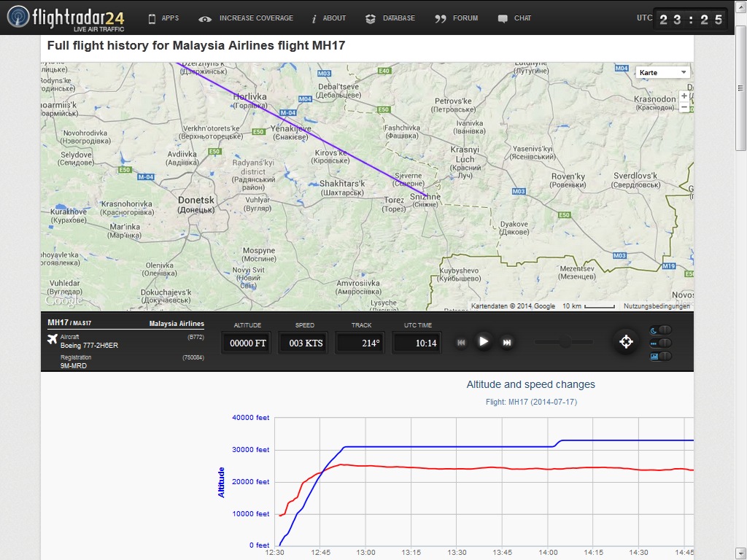This screenshot has width=747, height=560.
Task: Click the airplane icon beside Aircraft info
Action: 53,339
